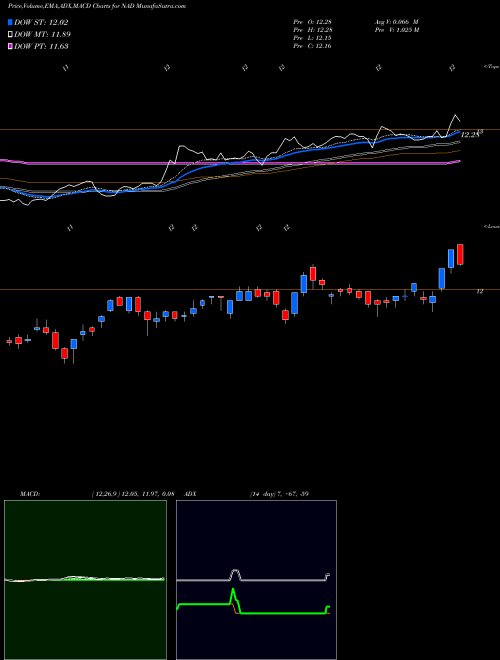Image resolution: width=500 pixels, height=660 pixels.
Task: Click the 'Pre O: 12.28' open value
Action: pos(314,21)
